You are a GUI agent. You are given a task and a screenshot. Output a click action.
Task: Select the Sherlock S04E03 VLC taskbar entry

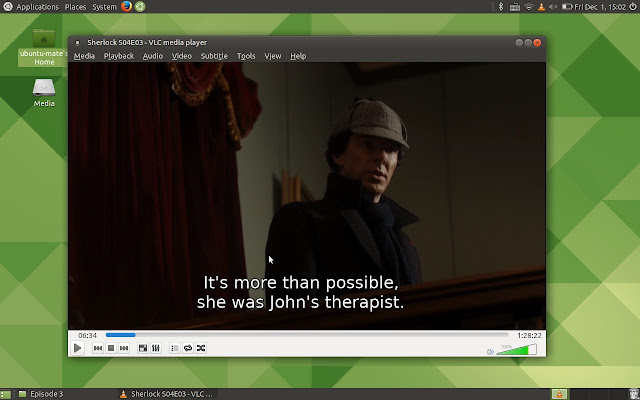167,394
